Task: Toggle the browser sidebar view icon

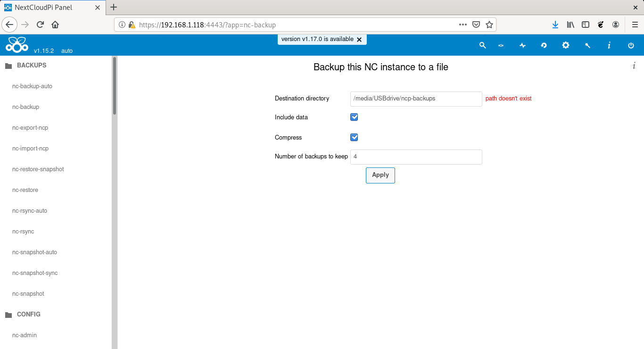Action: [x=586, y=25]
